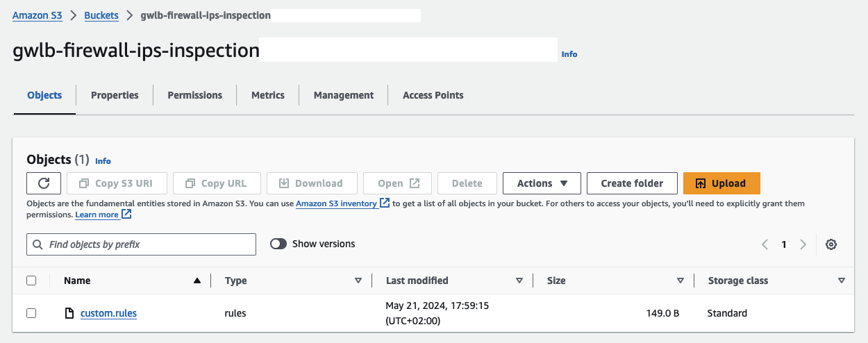Open the custom.rules file link

tap(108, 313)
